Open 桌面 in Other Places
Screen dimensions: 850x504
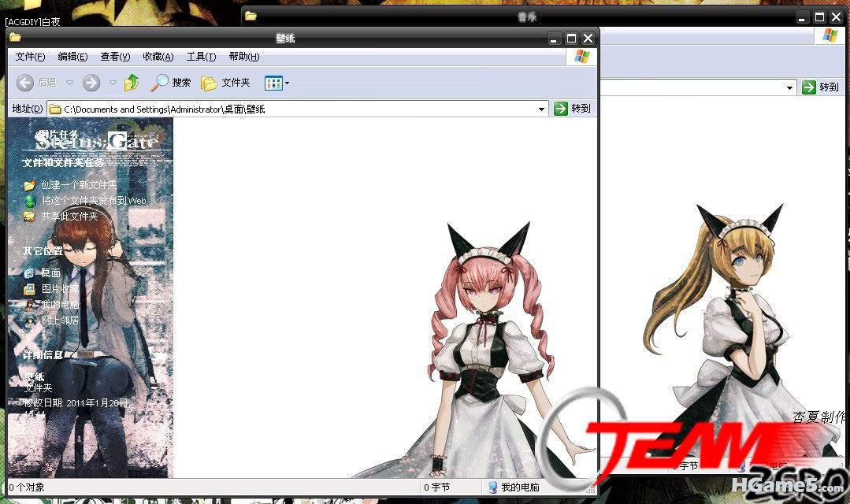pos(51,273)
